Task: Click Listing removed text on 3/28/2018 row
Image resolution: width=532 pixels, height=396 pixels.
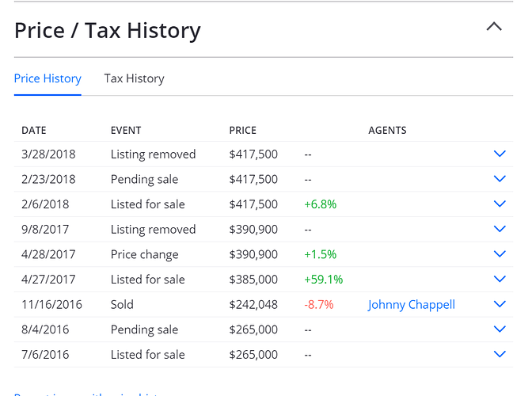Action: (x=153, y=154)
